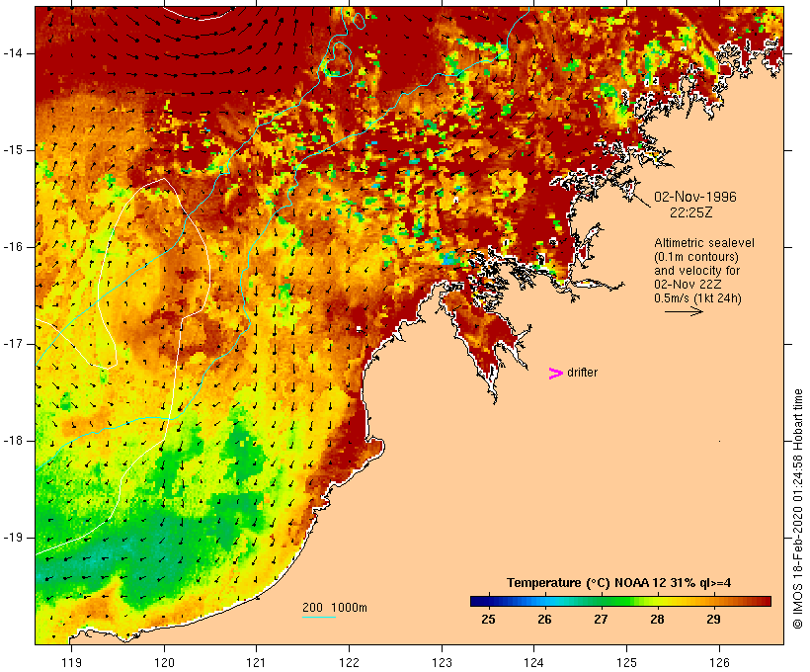Screen dimensions: 810x672
Task: Click the '0.5m/s (1kt 24h)' scale text
Action: tap(698, 298)
